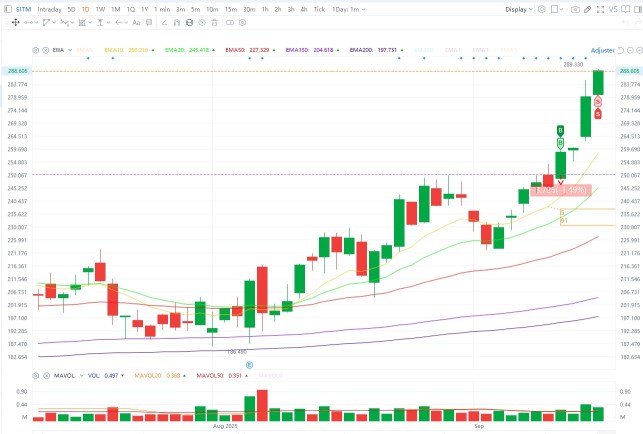Select the move crosshair cursor tool
The width and height of the screenshot is (643, 434).
point(16,23)
